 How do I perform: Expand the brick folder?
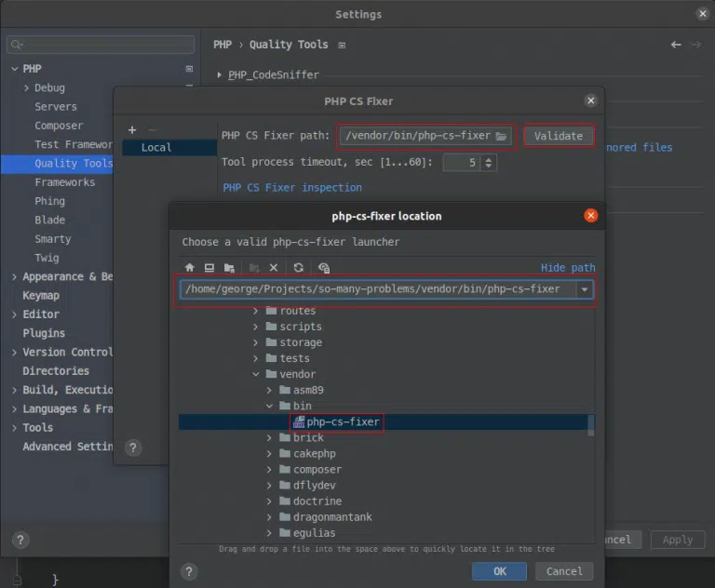click(269, 437)
